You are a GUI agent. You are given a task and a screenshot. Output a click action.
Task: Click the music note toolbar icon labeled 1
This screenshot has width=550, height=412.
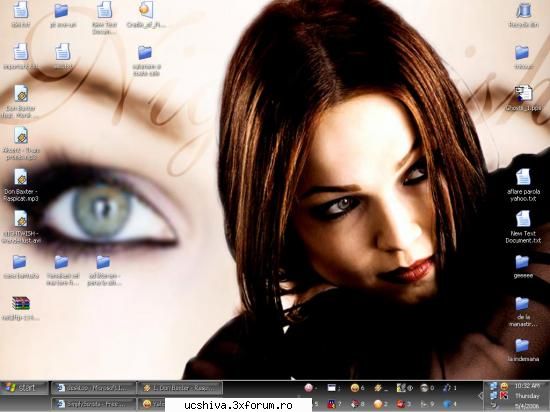447,388
